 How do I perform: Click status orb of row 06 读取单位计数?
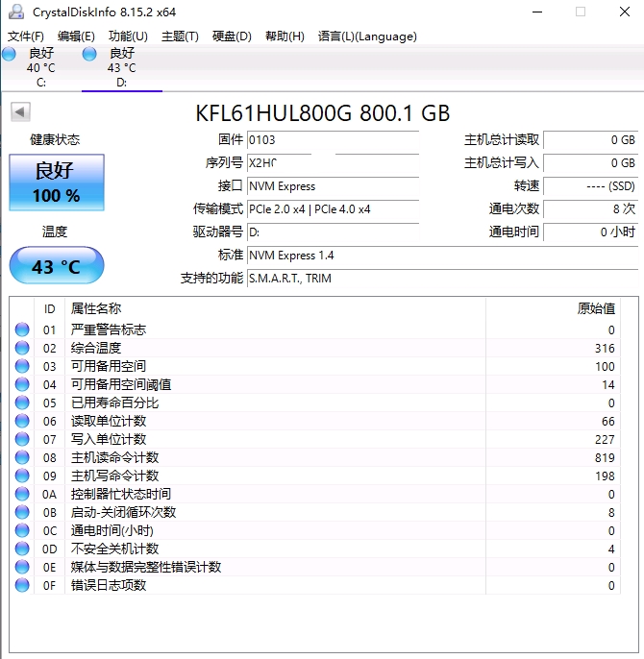(22, 421)
